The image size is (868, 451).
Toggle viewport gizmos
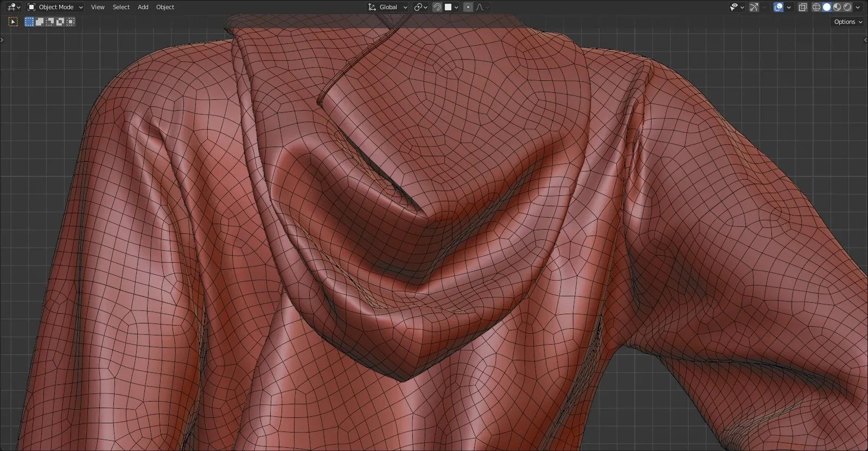[754, 7]
